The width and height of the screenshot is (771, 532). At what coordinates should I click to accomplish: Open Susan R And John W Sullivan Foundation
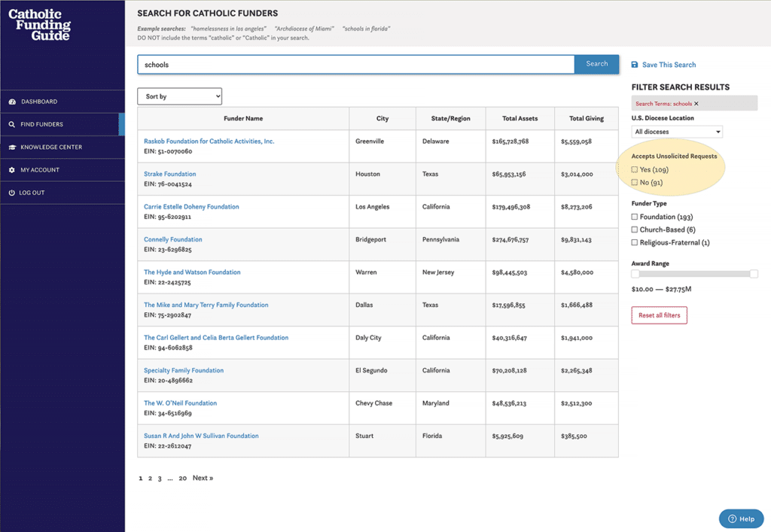click(201, 436)
